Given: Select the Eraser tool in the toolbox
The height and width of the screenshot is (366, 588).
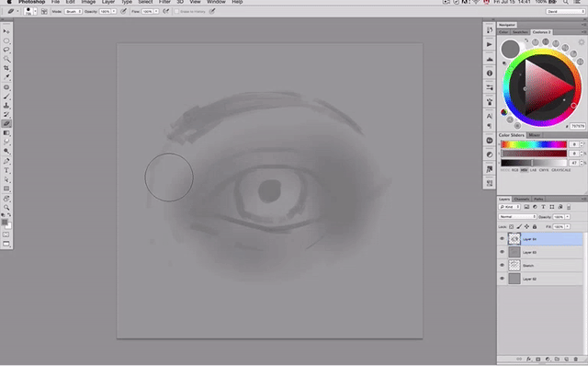Looking at the screenshot, I should point(6,123).
